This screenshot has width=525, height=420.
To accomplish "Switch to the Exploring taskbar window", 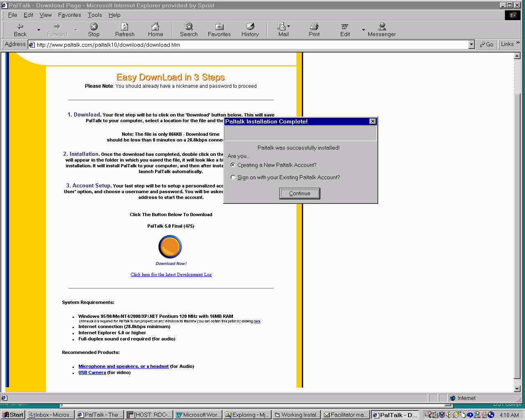I will coord(247,415).
